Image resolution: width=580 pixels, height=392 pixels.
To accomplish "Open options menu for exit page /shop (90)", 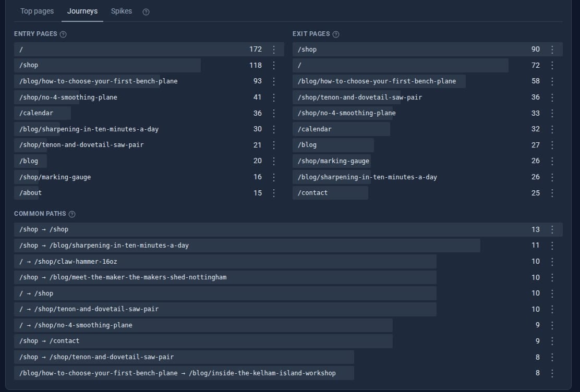I will 552,49.
